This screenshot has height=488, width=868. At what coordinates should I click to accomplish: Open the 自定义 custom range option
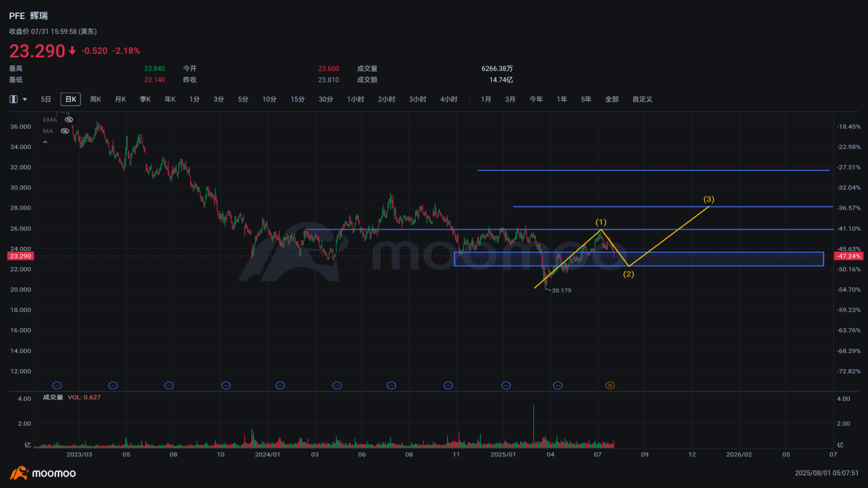642,99
